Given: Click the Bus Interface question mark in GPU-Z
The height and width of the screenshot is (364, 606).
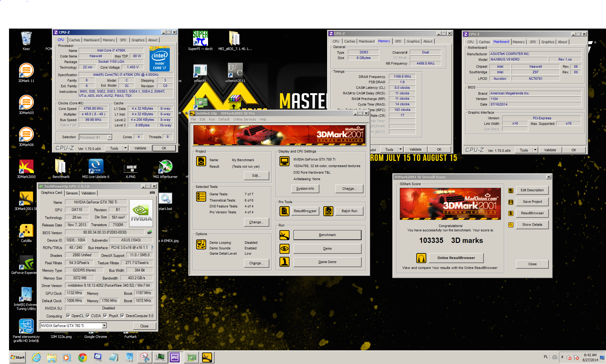Looking at the screenshot, I should [152, 248].
